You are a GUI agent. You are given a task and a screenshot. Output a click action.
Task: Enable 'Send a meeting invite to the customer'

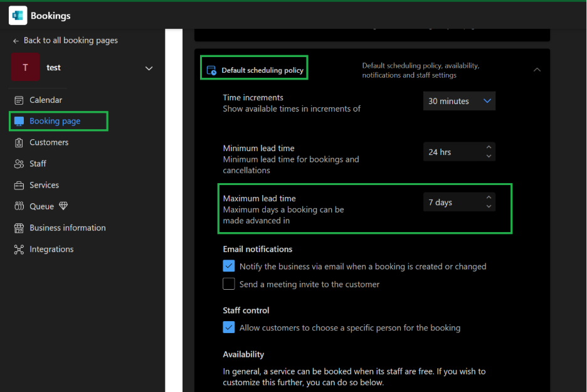[x=229, y=283]
